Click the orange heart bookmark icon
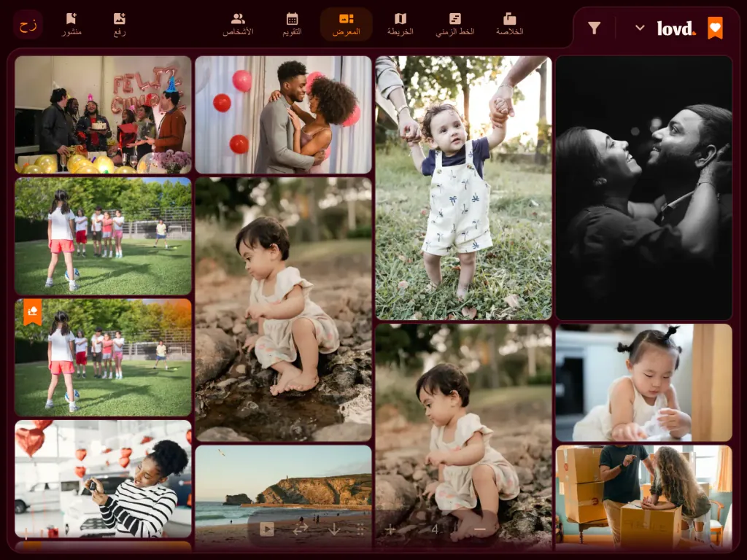 (x=715, y=28)
